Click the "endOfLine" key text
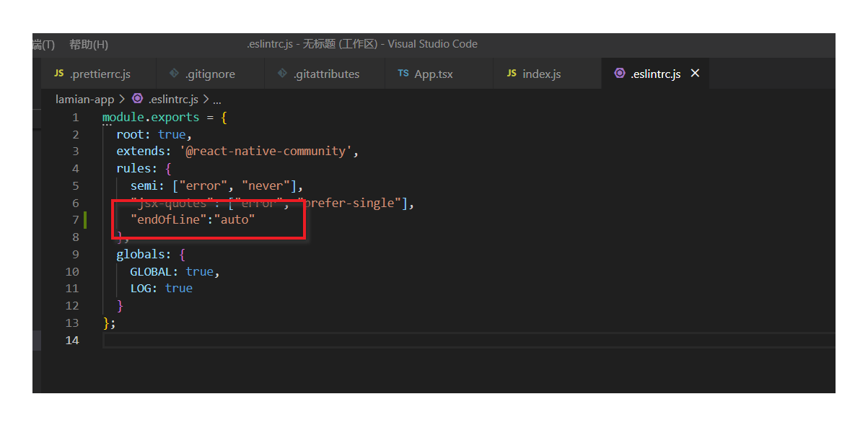 click(168, 219)
